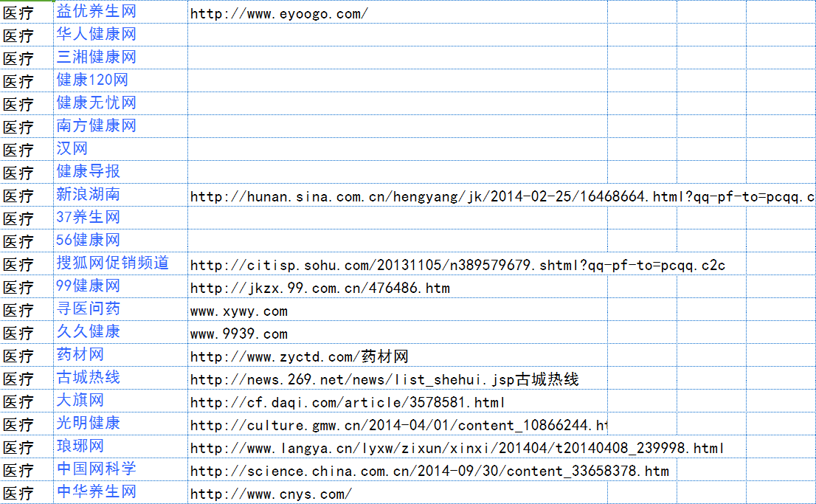Image resolution: width=816 pixels, height=504 pixels.
Task: Click the 古城热线 site name link
Action: coord(88,378)
